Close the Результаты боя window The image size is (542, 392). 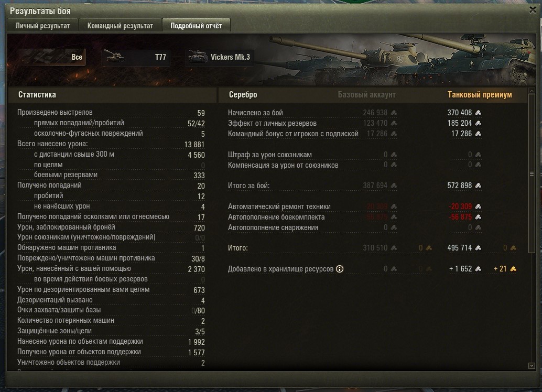point(533,10)
